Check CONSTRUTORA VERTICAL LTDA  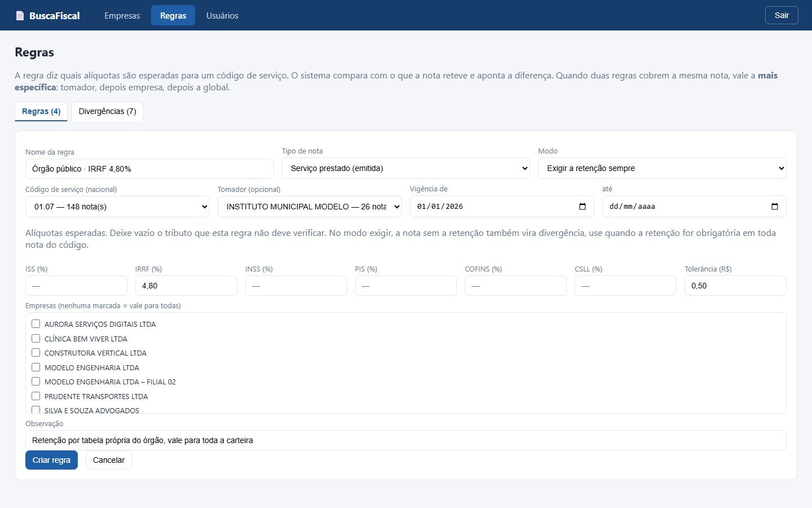coord(36,353)
